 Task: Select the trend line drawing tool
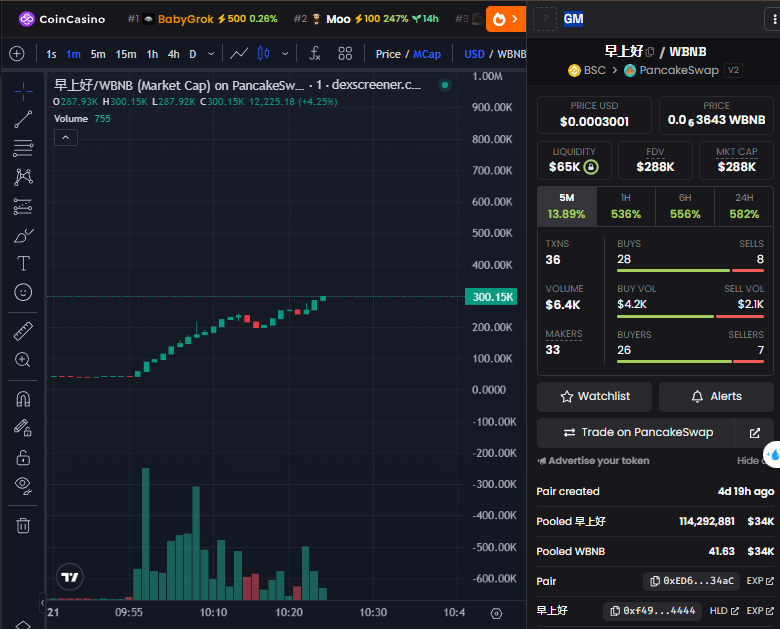pos(23,119)
